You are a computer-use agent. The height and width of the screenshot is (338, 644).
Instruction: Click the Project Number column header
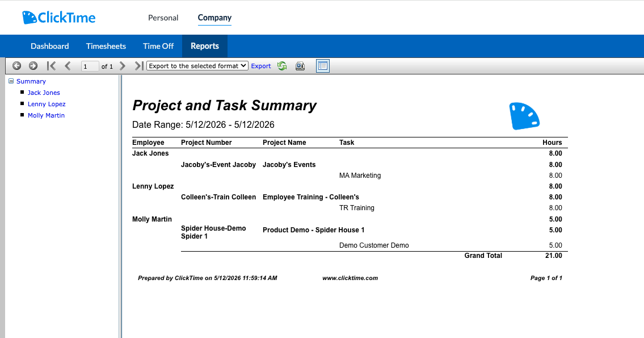point(206,142)
